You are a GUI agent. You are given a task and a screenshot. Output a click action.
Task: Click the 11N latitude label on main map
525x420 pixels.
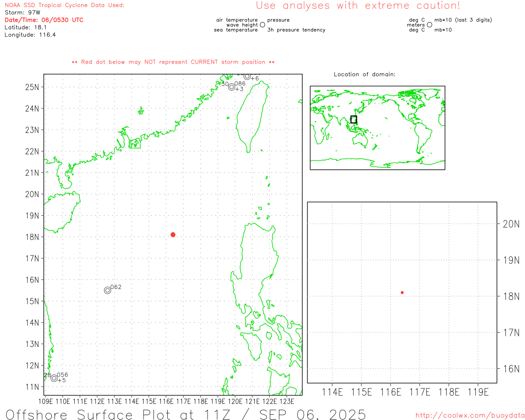coord(32,387)
